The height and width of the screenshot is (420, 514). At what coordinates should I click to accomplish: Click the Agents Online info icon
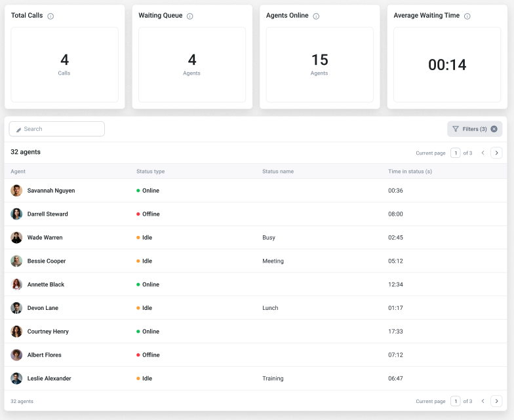point(316,16)
